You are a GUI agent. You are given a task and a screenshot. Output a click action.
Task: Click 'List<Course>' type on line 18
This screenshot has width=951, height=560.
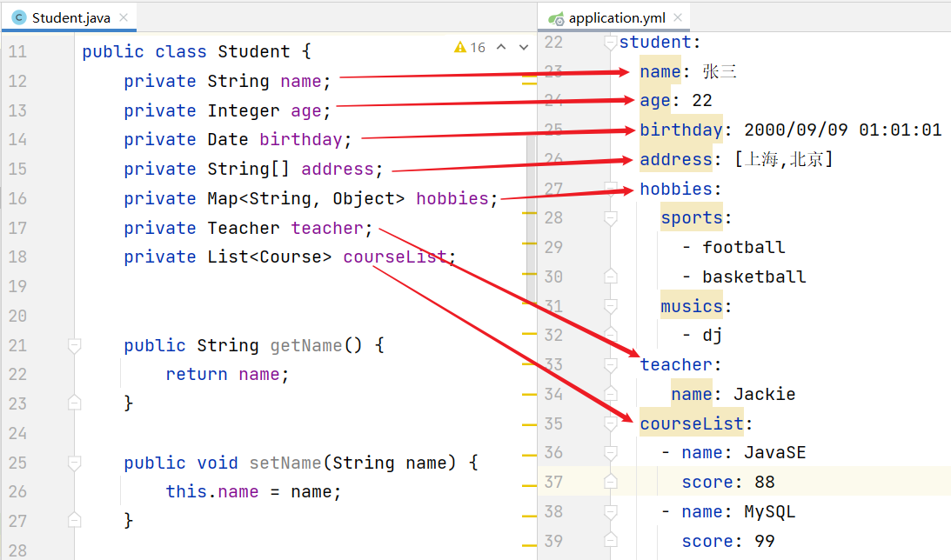269,257
